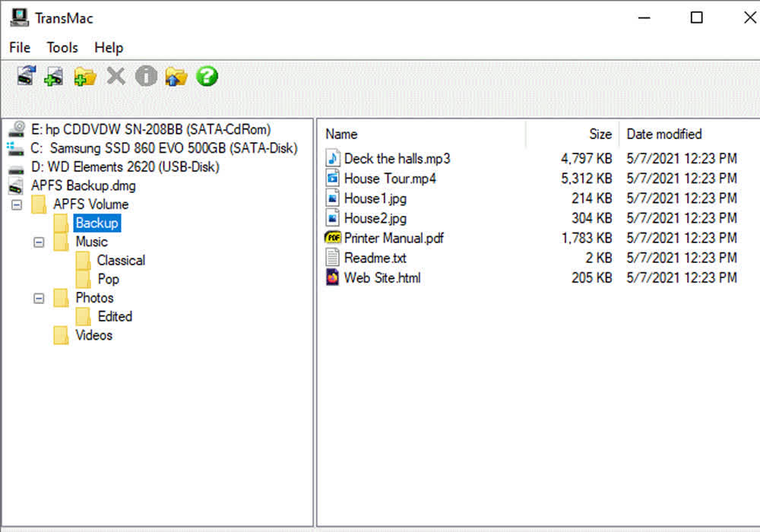
Task: Create a new folder using toolbar icon
Action: (x=84, y=76)
